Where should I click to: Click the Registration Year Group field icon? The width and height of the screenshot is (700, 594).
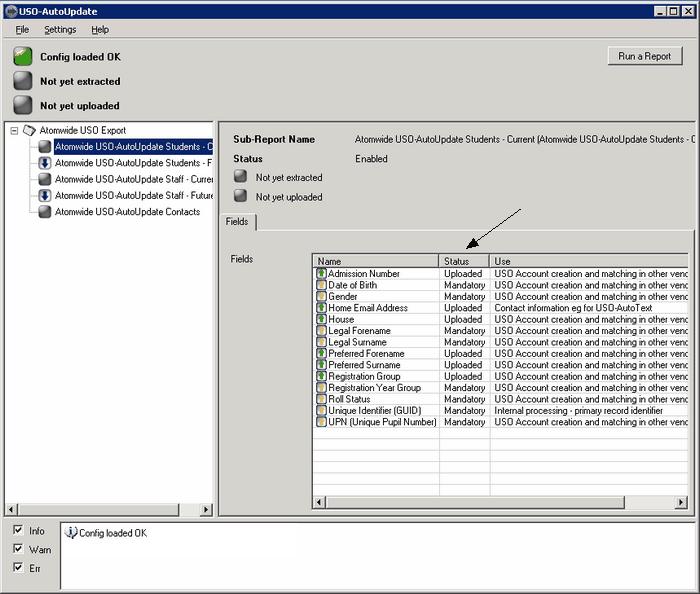321,387
